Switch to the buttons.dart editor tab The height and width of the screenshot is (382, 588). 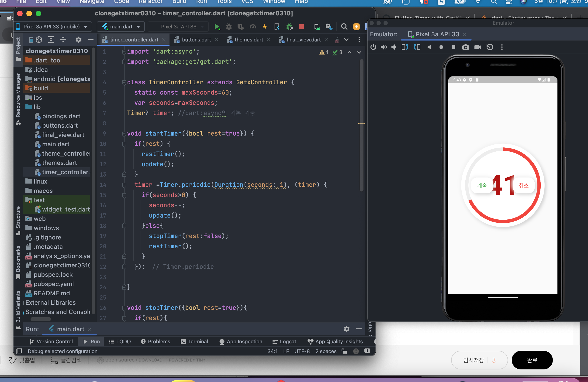click(196, 40)
